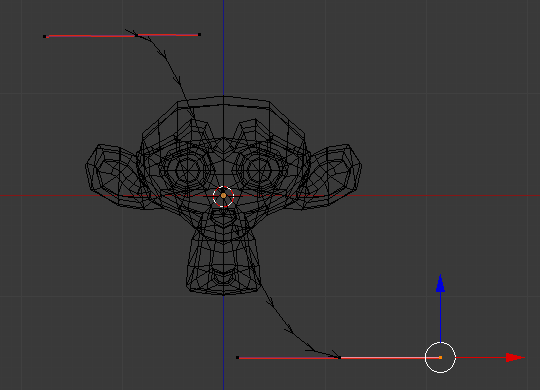The width and height of the screenshot is (540, 390).
Task: Click the white circle at the gizmo center
Action: (x=440, y=358)
